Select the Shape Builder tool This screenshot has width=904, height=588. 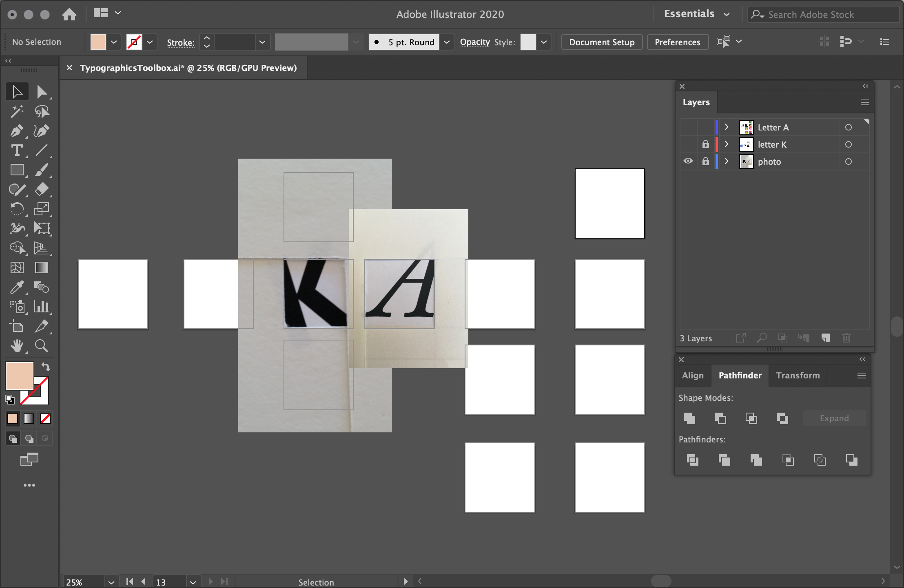tap(17, 248)
